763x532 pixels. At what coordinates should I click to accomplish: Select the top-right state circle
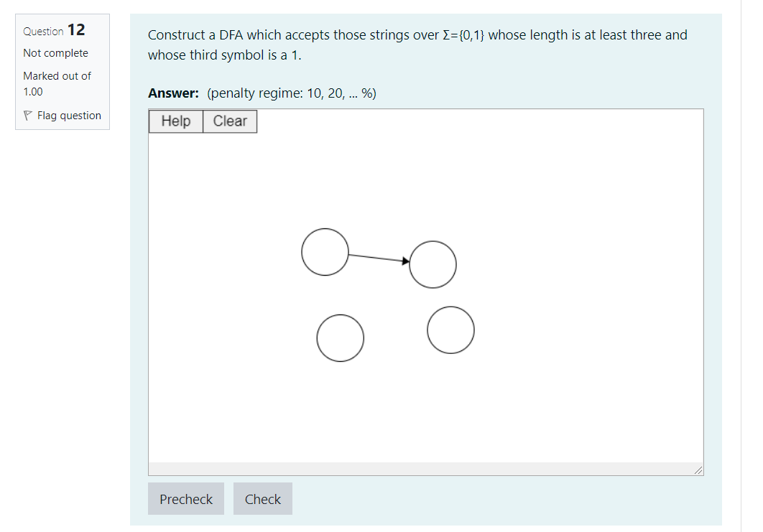point(433,264)
